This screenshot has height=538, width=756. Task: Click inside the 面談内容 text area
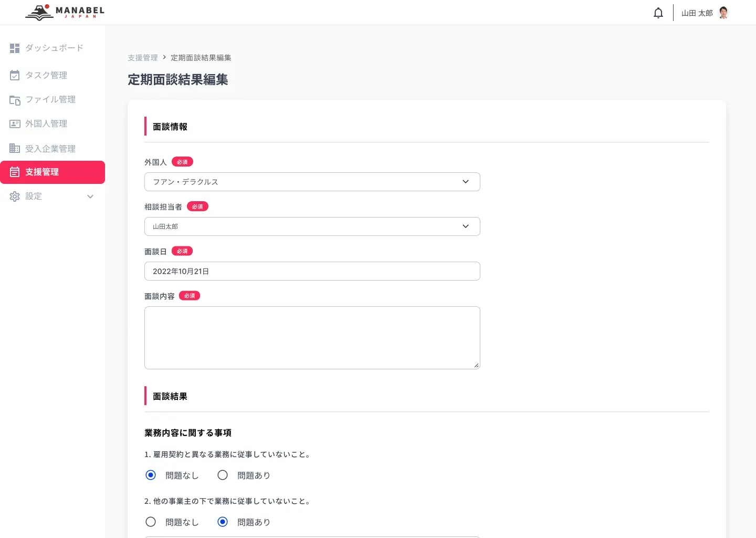click(312, 338)
